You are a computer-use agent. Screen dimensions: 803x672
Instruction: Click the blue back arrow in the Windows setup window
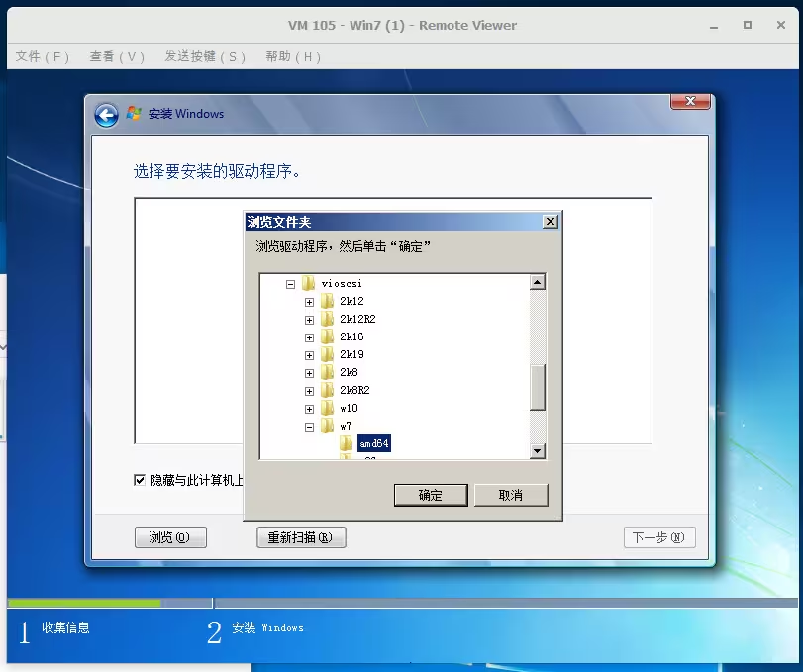(x=106, y=115)
